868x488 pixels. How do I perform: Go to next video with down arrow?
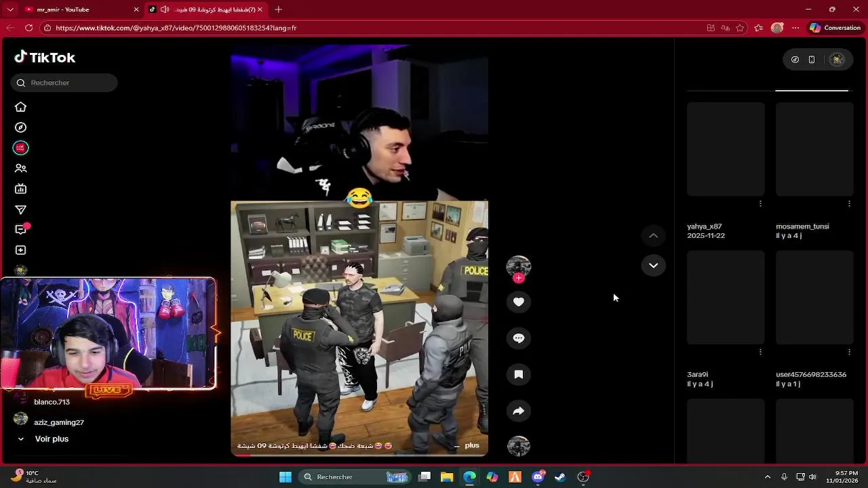click(653, 265)
